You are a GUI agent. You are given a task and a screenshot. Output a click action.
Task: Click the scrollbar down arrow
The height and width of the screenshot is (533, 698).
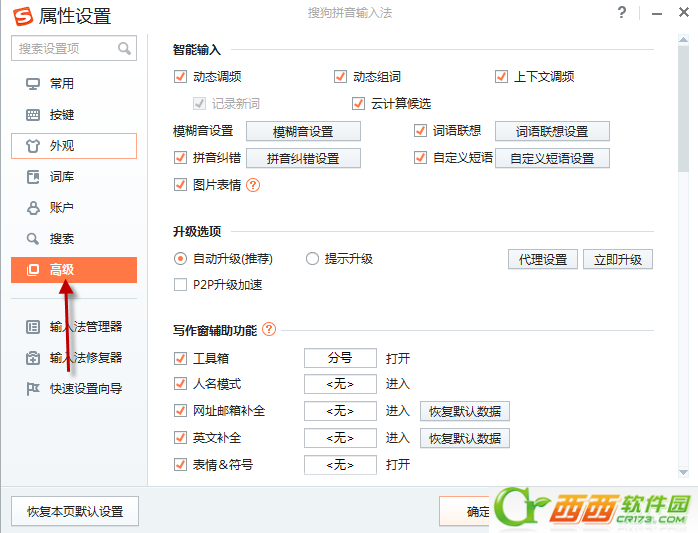click(x=683, y=472)
